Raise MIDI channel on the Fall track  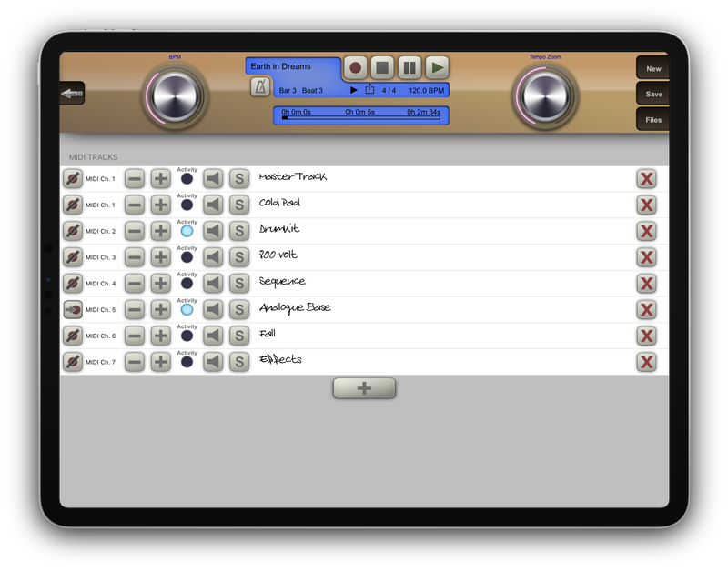(160, 336)
